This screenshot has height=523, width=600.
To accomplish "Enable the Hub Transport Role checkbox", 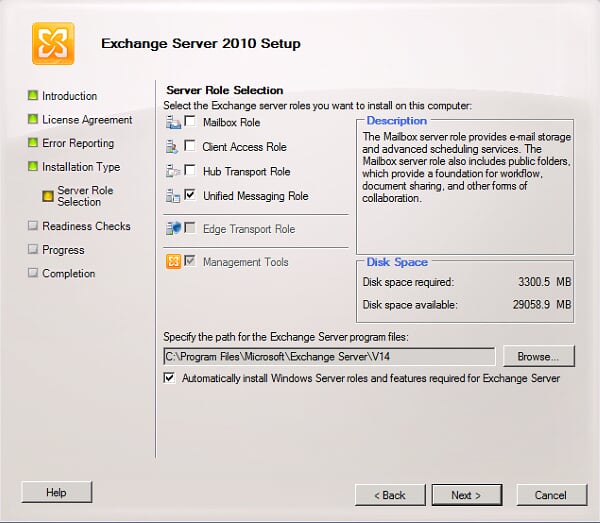I will pyautogui.click(x=190, y=170).
